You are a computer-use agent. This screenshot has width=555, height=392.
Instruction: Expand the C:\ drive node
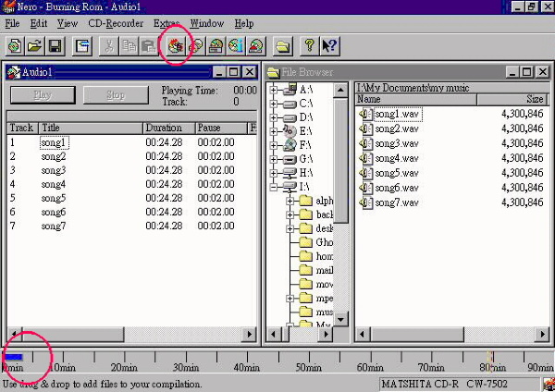273,104
